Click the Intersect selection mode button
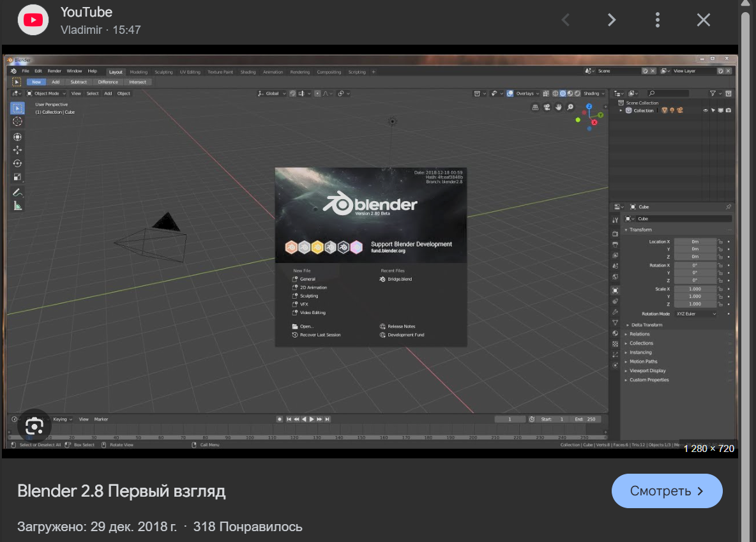The height and width of the screenshot is (542, 756). 137,82
